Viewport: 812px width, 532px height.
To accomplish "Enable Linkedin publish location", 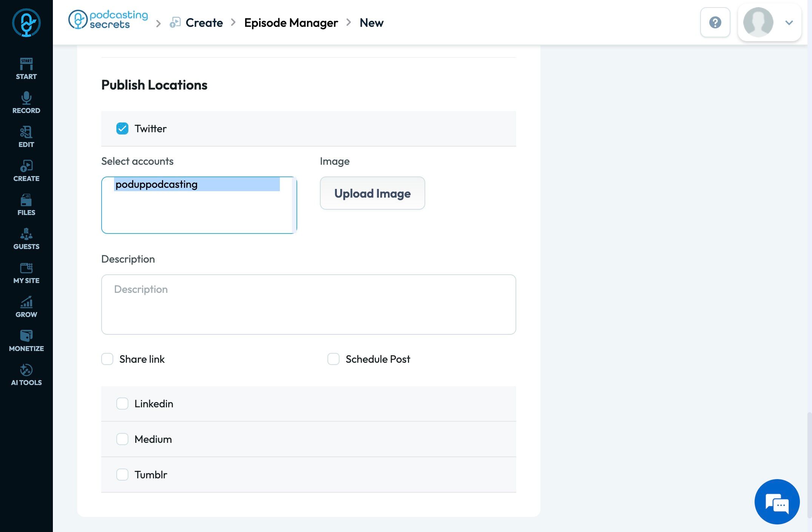I will (122, 404).
